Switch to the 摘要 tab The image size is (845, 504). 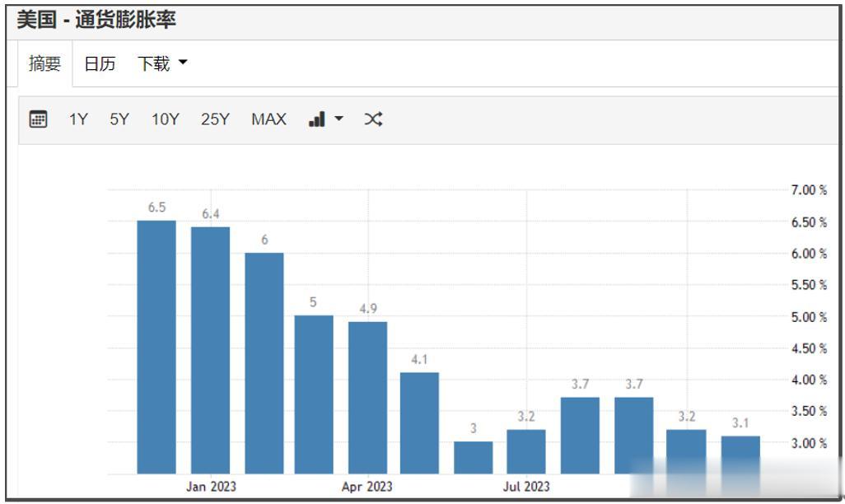coord(44,63)
